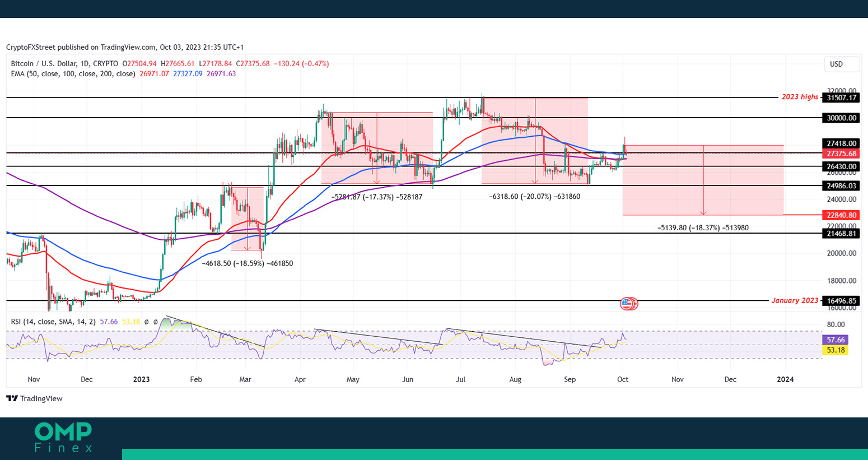Viewport: 868px width, 460px height.
Task: Click the May label on the time axis
Action: click(x=353, y=379)
